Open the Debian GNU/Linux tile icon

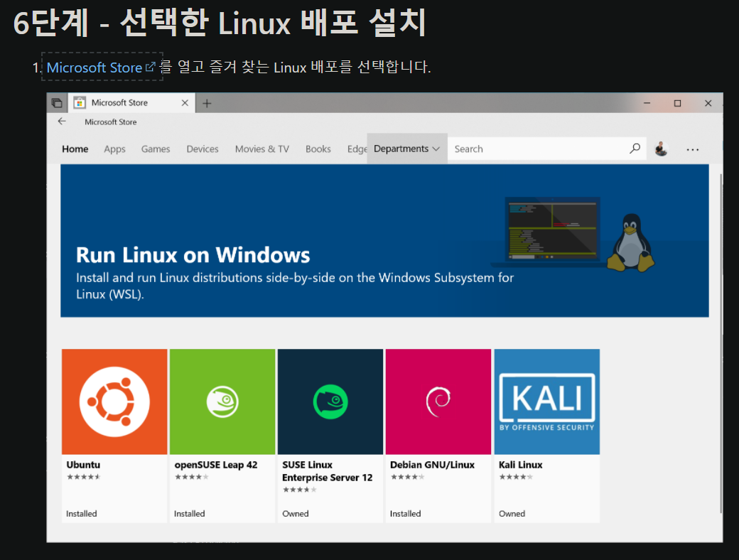click(x=438, y=402)
